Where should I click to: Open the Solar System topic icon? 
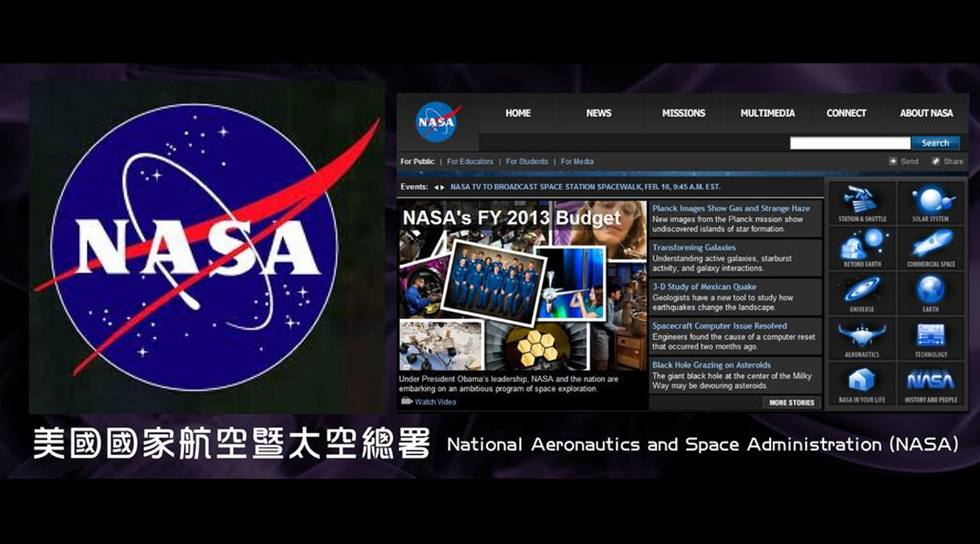(x=930, y=203)
